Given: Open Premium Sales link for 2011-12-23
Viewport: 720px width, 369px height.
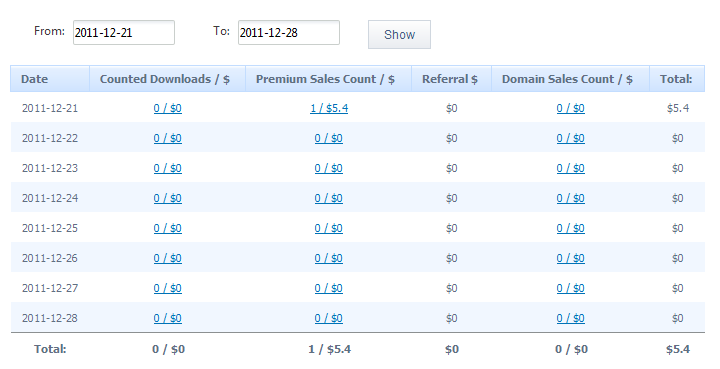Looking at the screenshot, I should [329, 168].
